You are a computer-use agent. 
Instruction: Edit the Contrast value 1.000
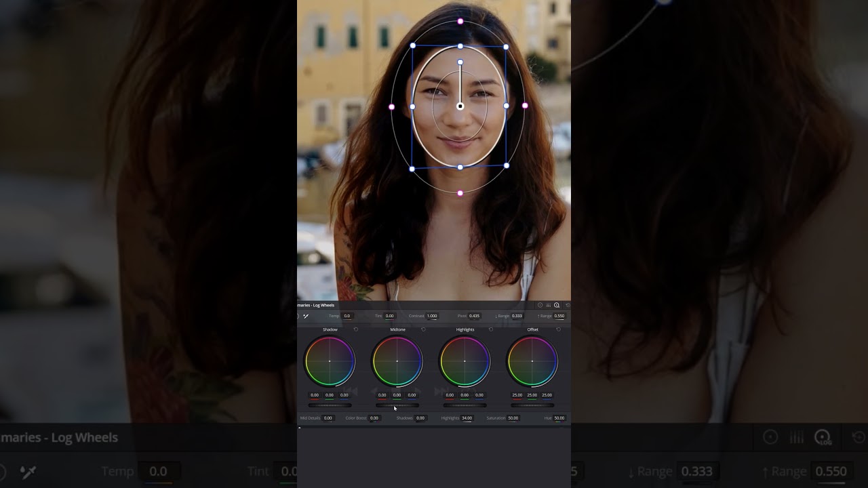click(x=432, y=316)
